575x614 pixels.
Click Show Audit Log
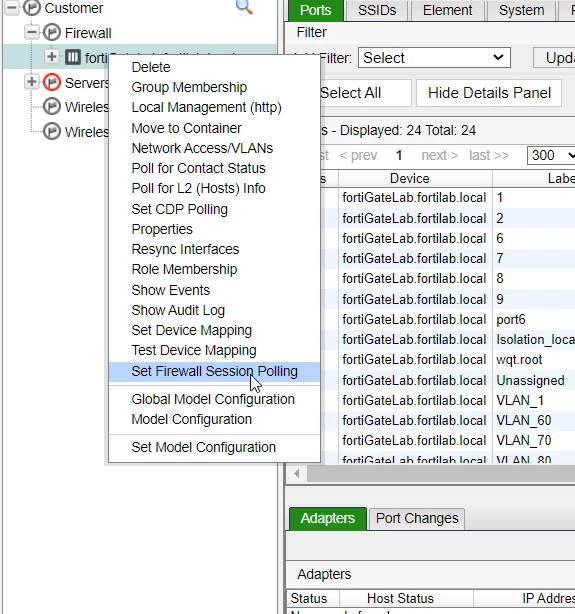[178, 310]
